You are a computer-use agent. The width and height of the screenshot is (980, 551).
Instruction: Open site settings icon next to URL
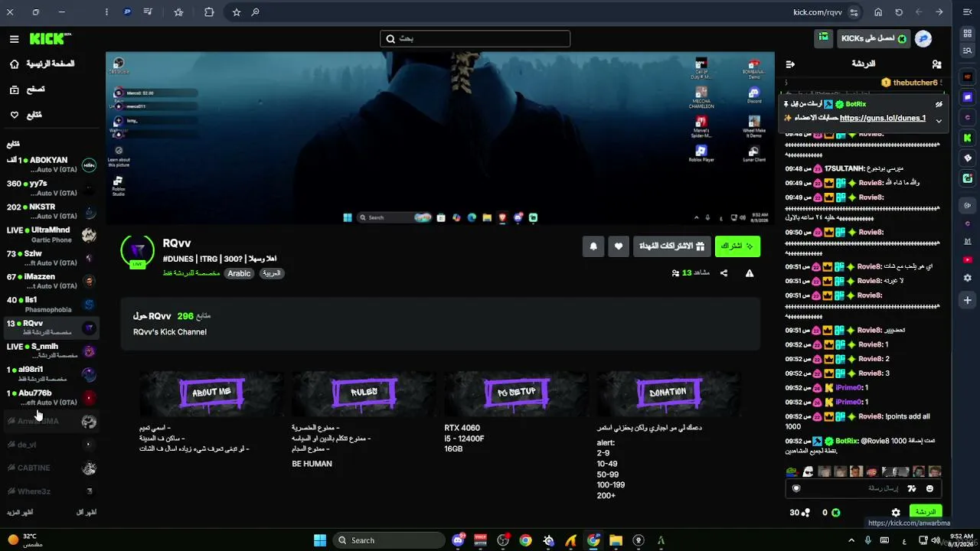(x=854, y=12)
